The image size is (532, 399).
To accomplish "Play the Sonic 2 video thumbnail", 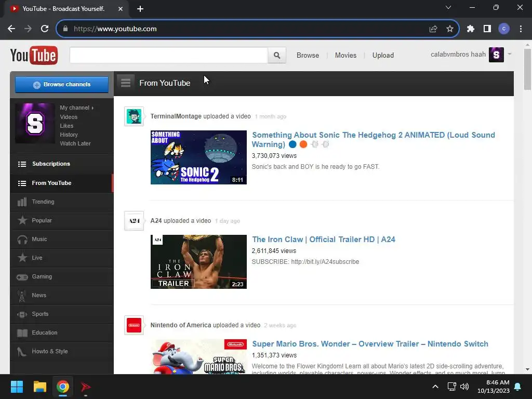I will click(198, 157).
